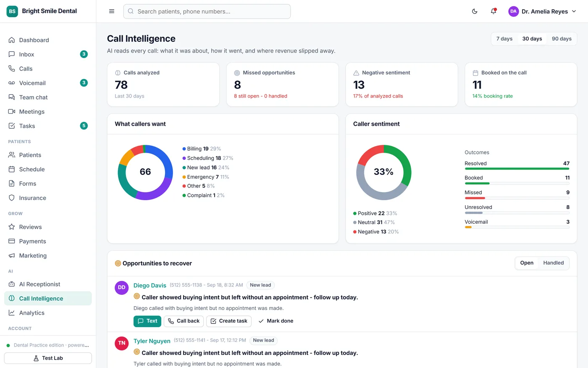Open Forms document icon
Screen dimensions: 588x368
(12, 183)
